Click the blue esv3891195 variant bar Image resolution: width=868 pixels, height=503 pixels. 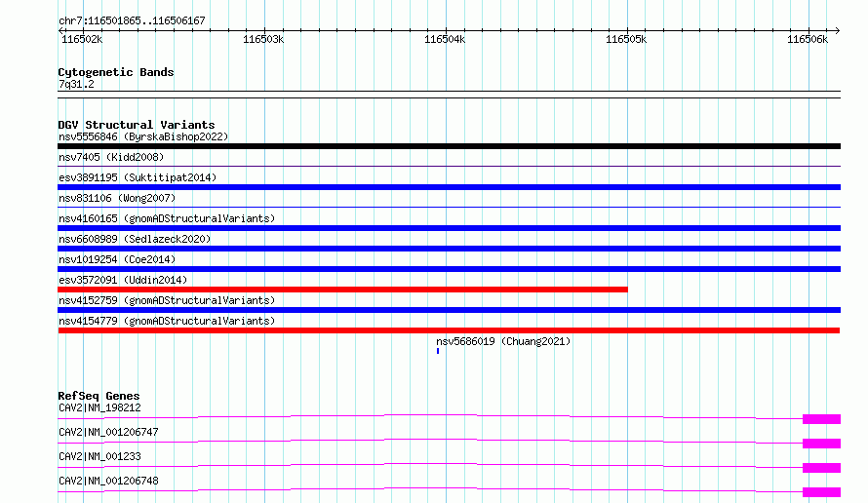[449, 187]
